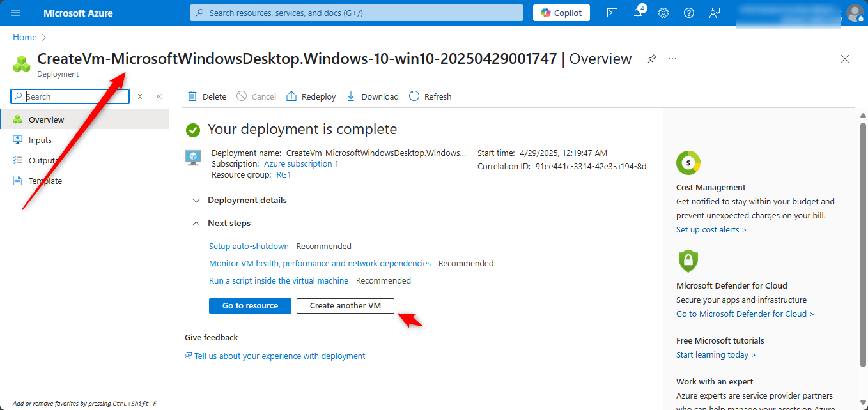Go to the Home breadcrumb
This screenshot has height=410, width=868.
click(x=25, y=38)
